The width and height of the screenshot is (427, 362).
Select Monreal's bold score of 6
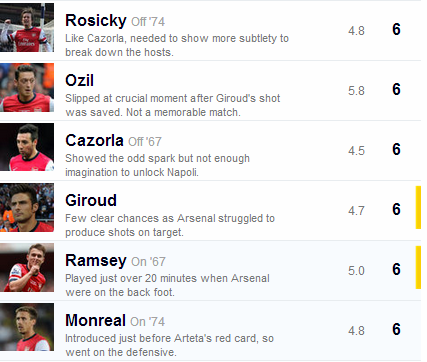396,329
